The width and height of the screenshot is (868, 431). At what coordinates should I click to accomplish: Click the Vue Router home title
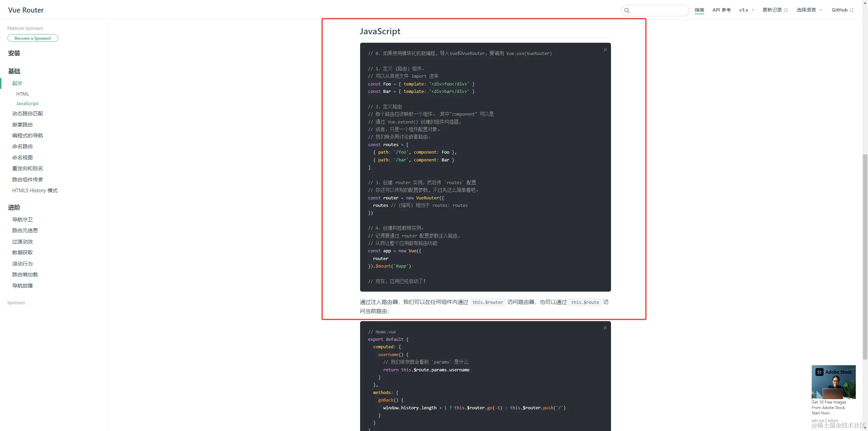click(x=26, y=10)
